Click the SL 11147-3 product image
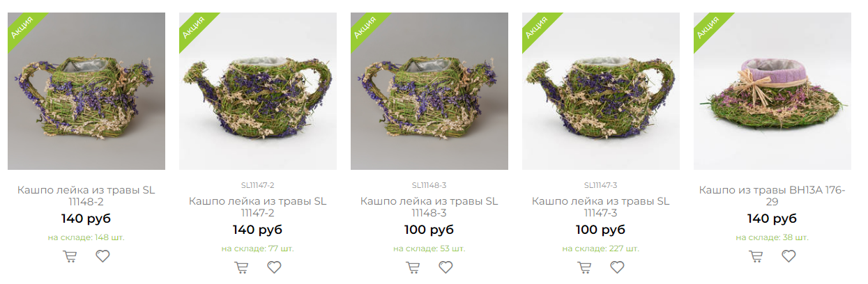Screen dimensions: 868x284 pos(601,91)
